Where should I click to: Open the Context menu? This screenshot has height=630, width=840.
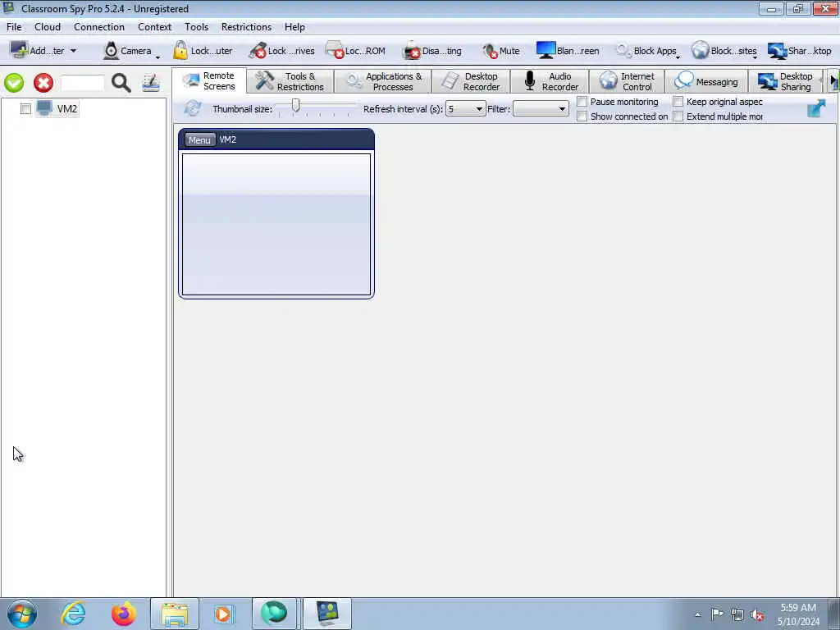point(154,27)
